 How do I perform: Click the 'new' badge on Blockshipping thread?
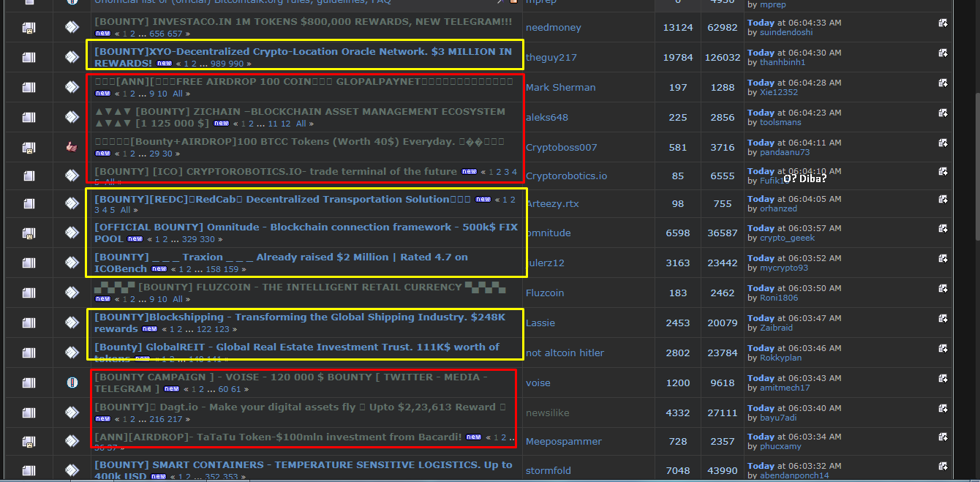tap(150, 329)
